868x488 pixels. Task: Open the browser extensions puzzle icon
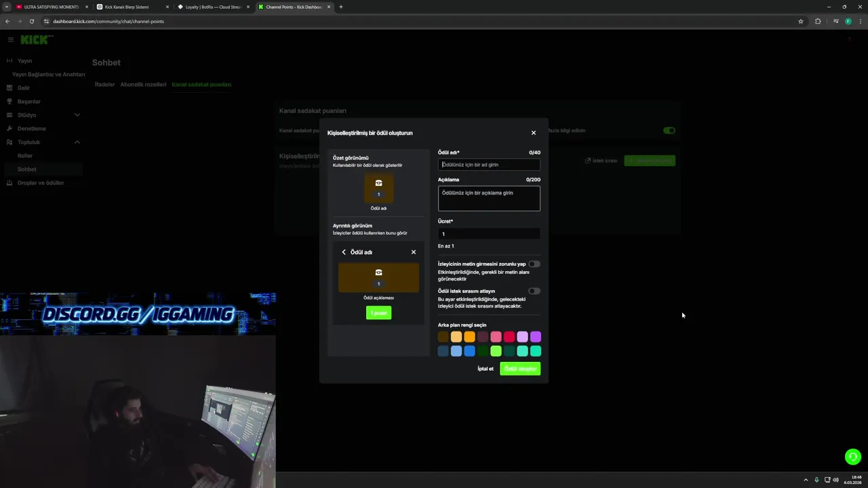[818, 21]
